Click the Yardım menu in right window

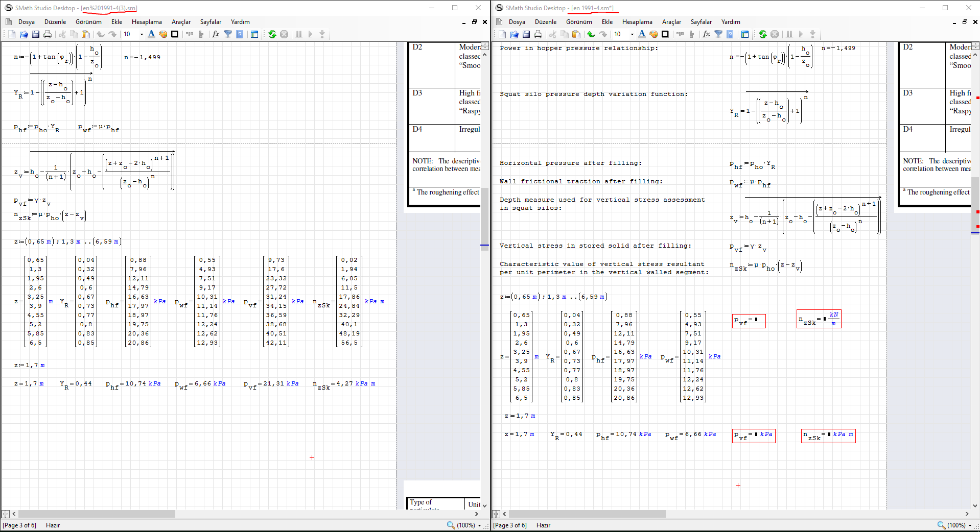tap(731, 22)
